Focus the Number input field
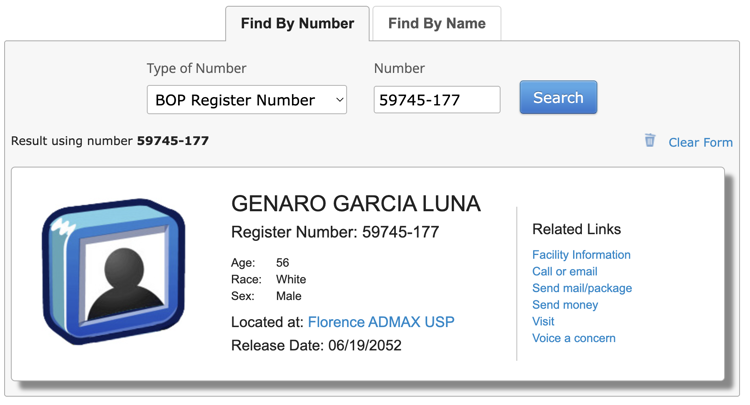Viewport: 750px width, 405px height. (437, 100)
